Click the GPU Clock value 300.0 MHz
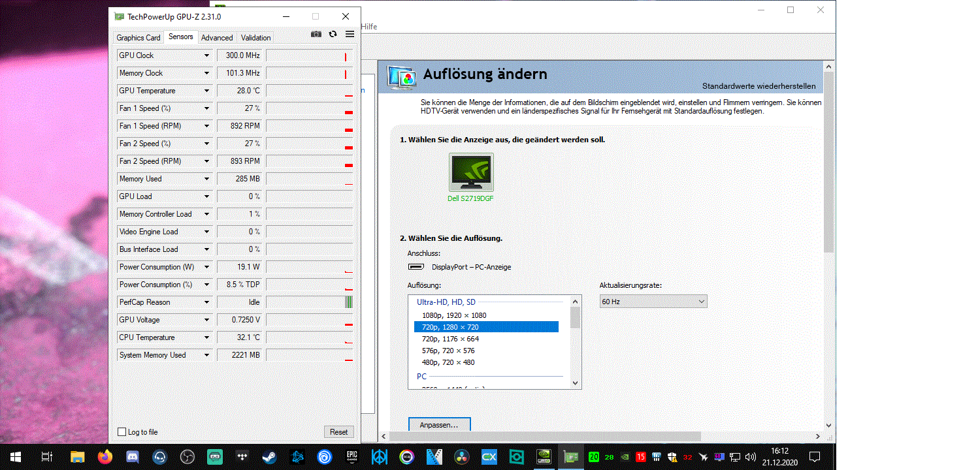This screenshot has width=980, height=470. pyautogui.click(x=240, y=55)
